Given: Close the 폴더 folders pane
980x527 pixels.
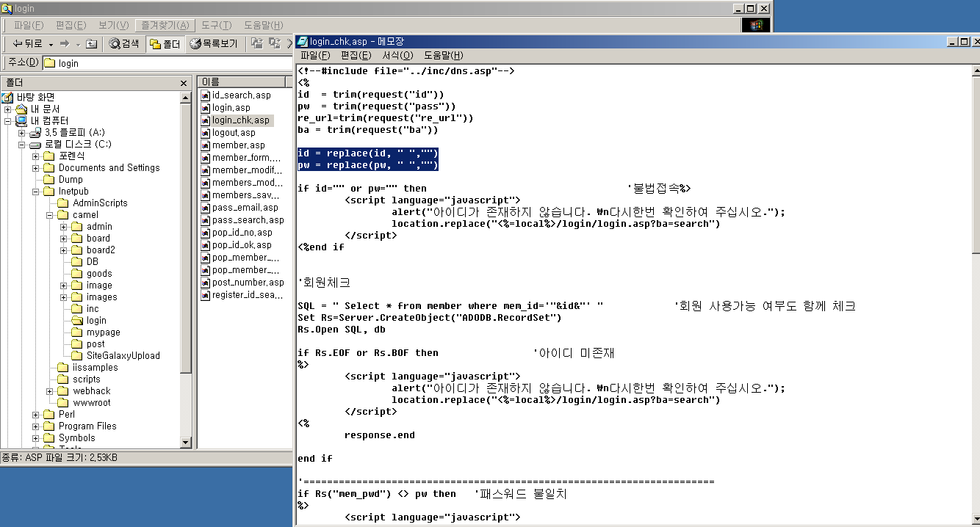Looking at the screenshot, I should pyautogui.click(x=184, y=83).
